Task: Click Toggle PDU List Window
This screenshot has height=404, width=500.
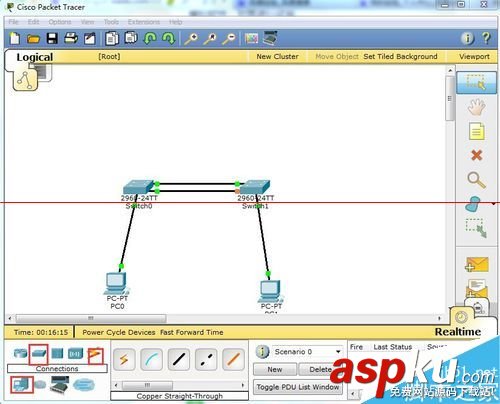Action: coord(298,387)
